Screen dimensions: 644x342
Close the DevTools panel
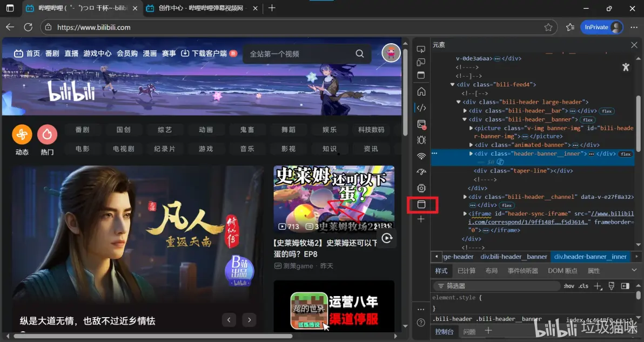(x=634, y=45)
